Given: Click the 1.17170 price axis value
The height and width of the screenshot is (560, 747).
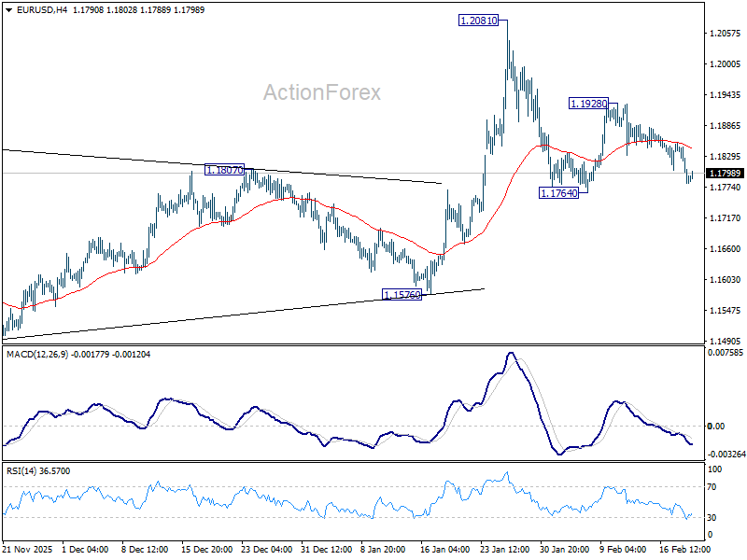Looking at the screenshot, I should [x=726, y=218].
